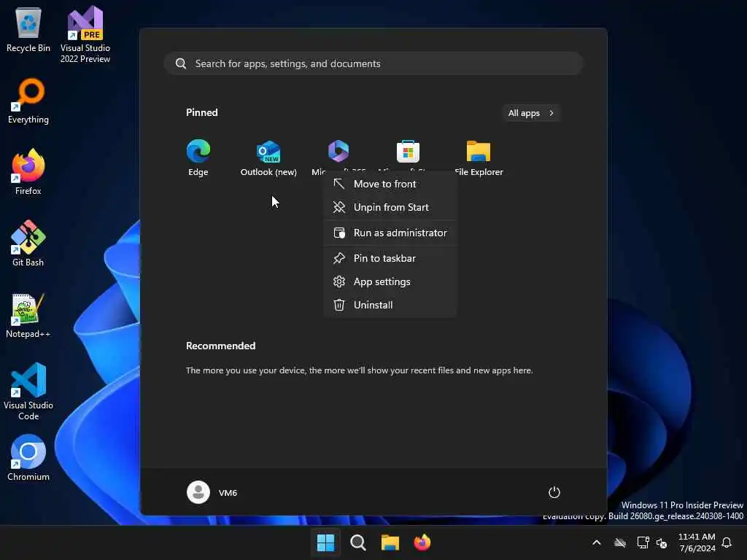
Task: Open taskbar Search
Action: (x=357, y=542)
